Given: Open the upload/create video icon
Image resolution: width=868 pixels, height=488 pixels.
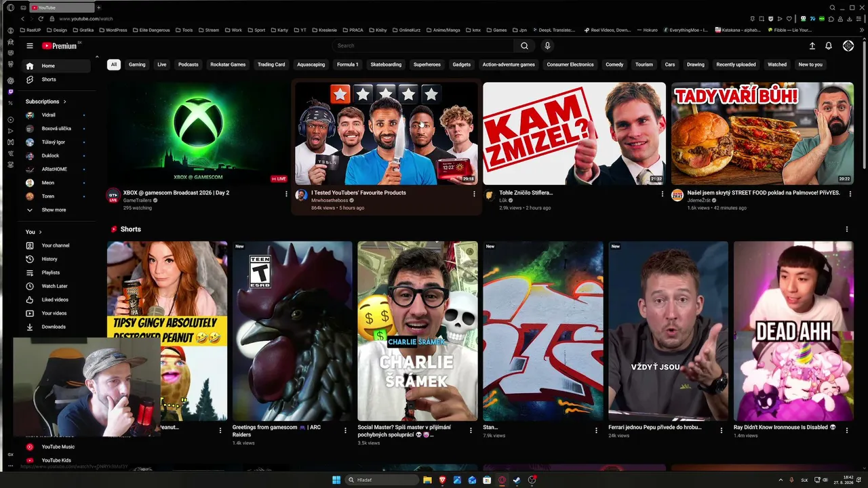Looking at the screenshot, I should coord(812,45).
